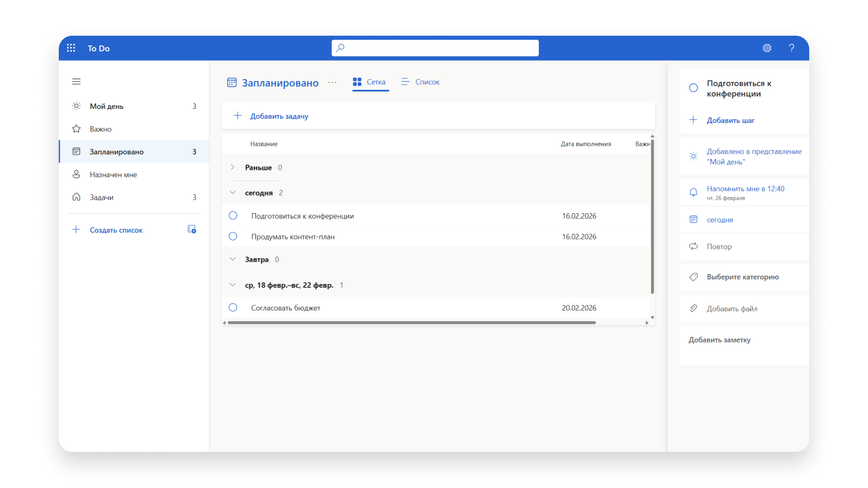
Task: Mark Подготовиться к конференции as complete
Action: coord(233,216)
